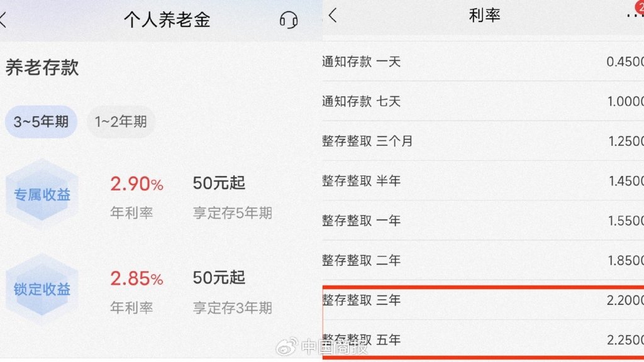Screen dimensions: 644x362
Task: Select 通知存款 一天 rate row
Action: 483,62
